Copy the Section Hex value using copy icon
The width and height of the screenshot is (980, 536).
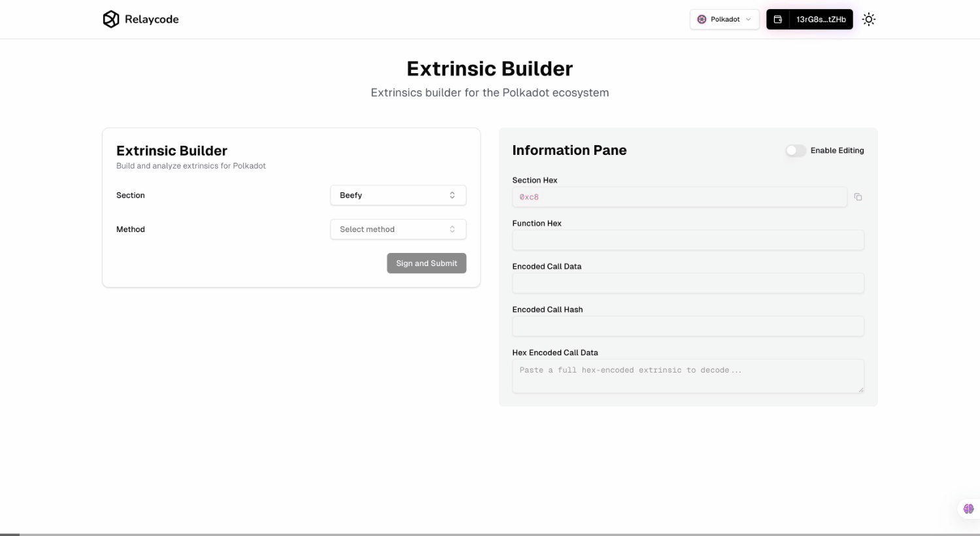point(858,197)
